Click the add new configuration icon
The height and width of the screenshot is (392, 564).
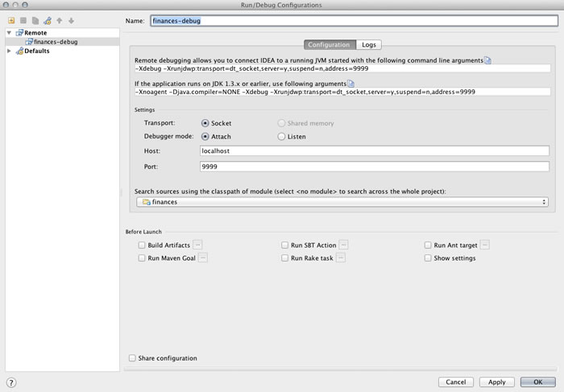tap(11, 20)
